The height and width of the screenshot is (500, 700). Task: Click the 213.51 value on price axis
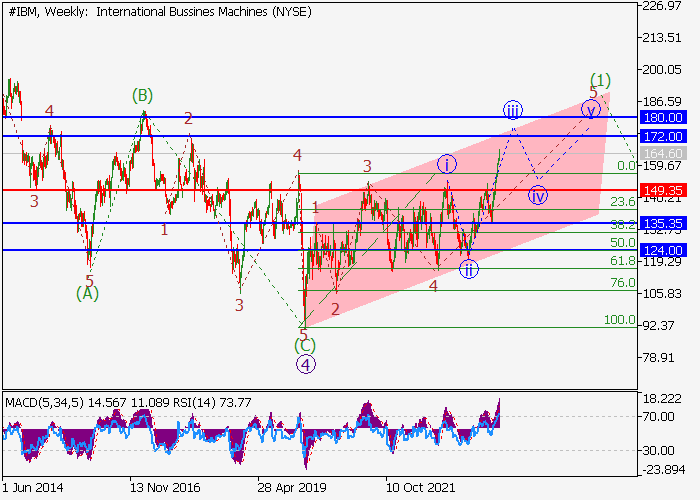click(x=662, y=38)
